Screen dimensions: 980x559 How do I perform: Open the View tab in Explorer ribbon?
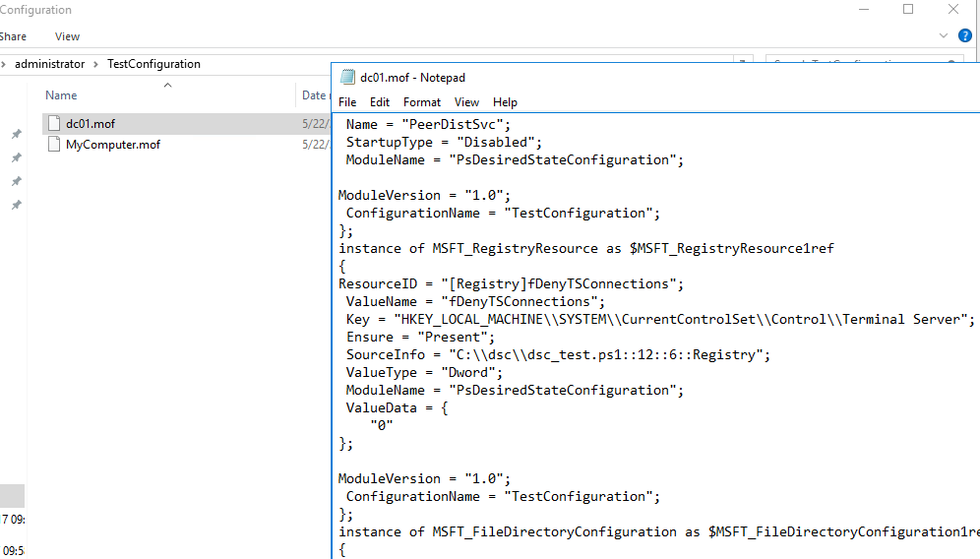click(x=67, y=36)
